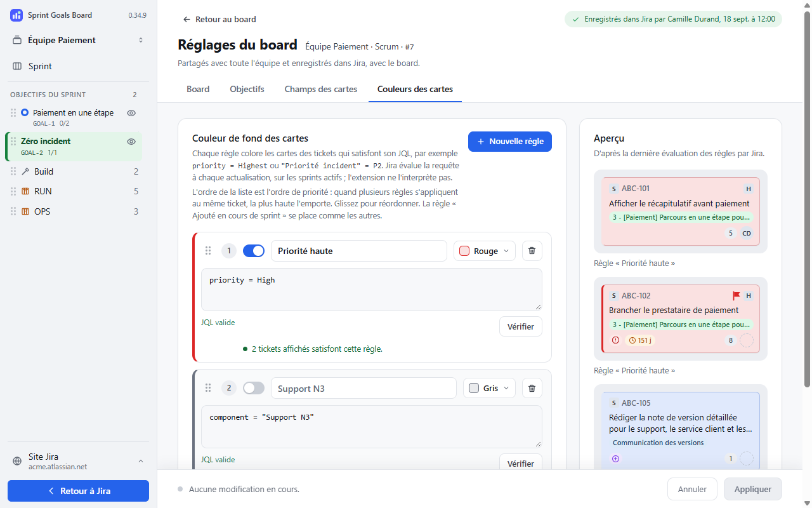Click the Sprint board icon in sidebar

(x=16, y=66)
